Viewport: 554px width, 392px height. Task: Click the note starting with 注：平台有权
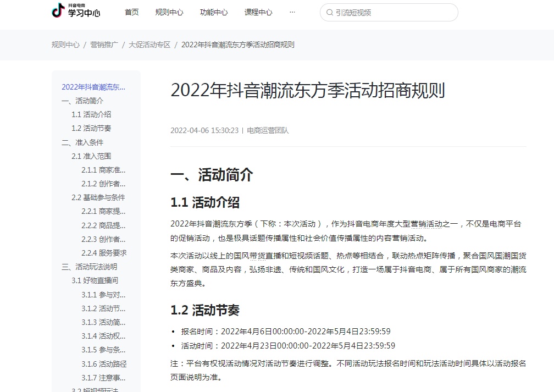[348, 371]
